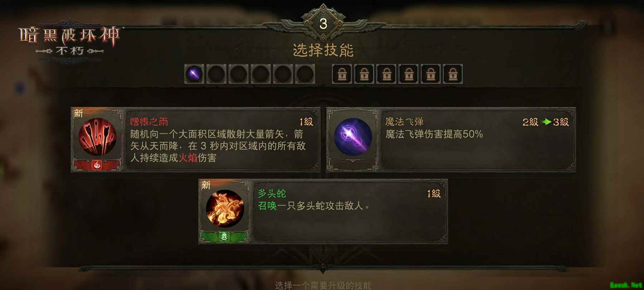
Task: Select the second empty skill slot
Action: tap(216, 74)
